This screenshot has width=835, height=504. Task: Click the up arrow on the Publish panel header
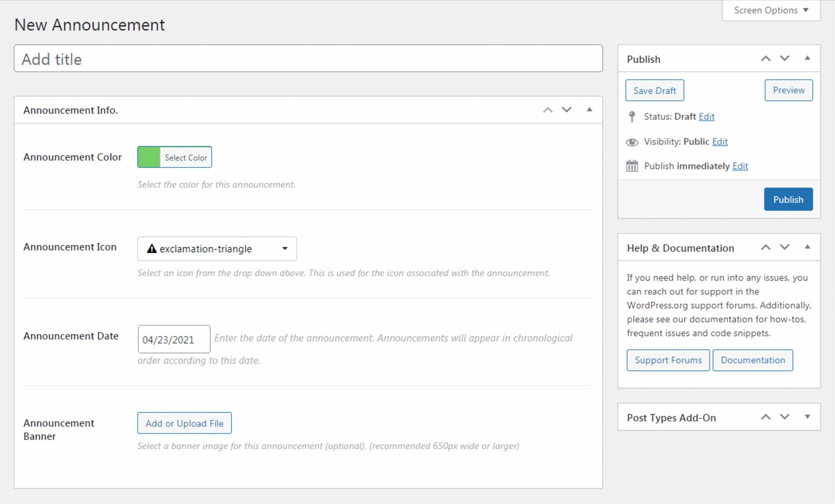click(765, 58)
